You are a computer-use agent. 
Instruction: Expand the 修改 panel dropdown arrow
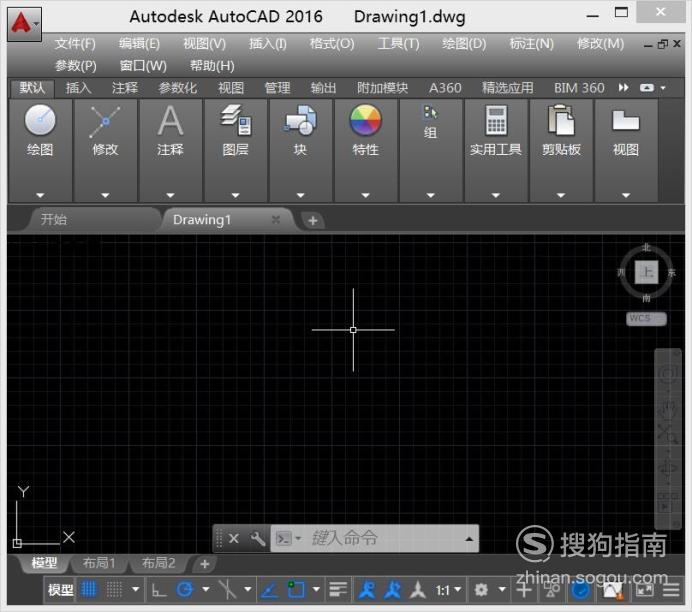pyautogui.click(x=105, y=195)
